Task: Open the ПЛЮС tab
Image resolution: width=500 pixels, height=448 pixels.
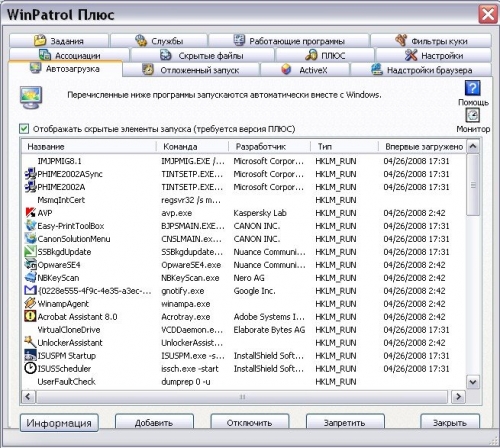Action: pos(325,55)
